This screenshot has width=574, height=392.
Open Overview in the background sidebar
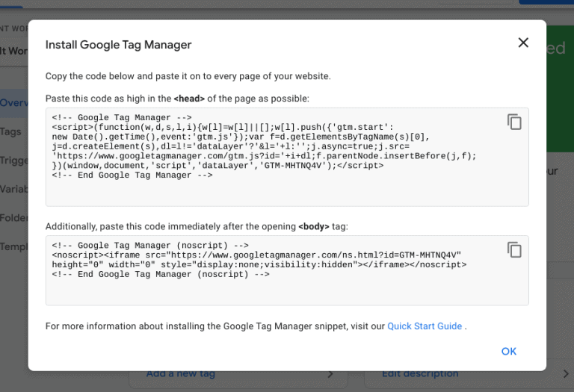tap(14, 103)
